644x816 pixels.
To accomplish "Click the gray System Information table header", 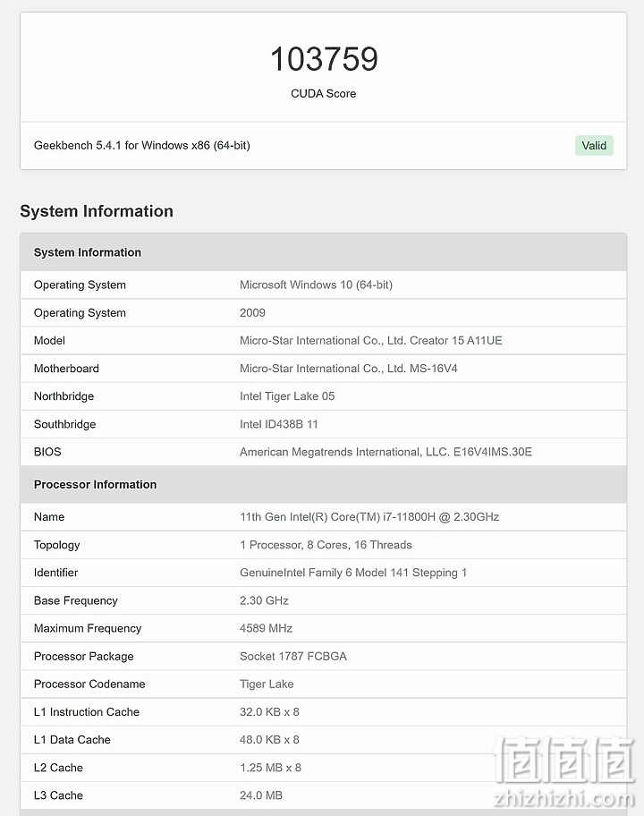I will coord(324,252).
